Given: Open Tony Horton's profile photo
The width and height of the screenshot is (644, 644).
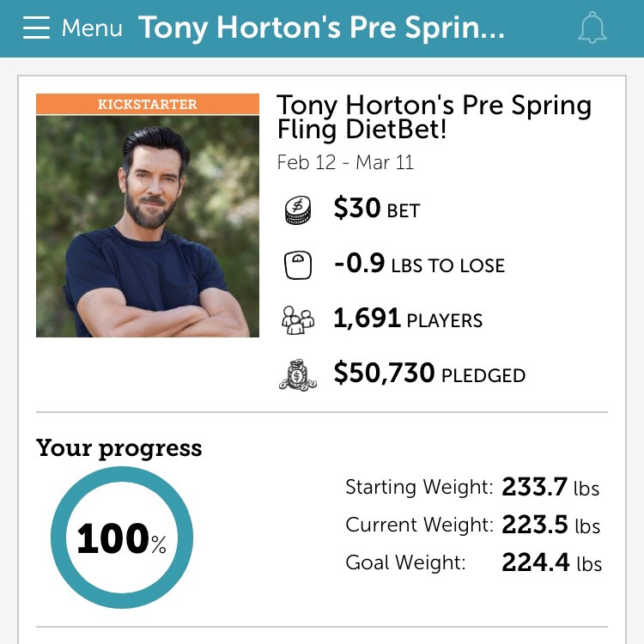Looking at the screenshot, I should [148, 226].
